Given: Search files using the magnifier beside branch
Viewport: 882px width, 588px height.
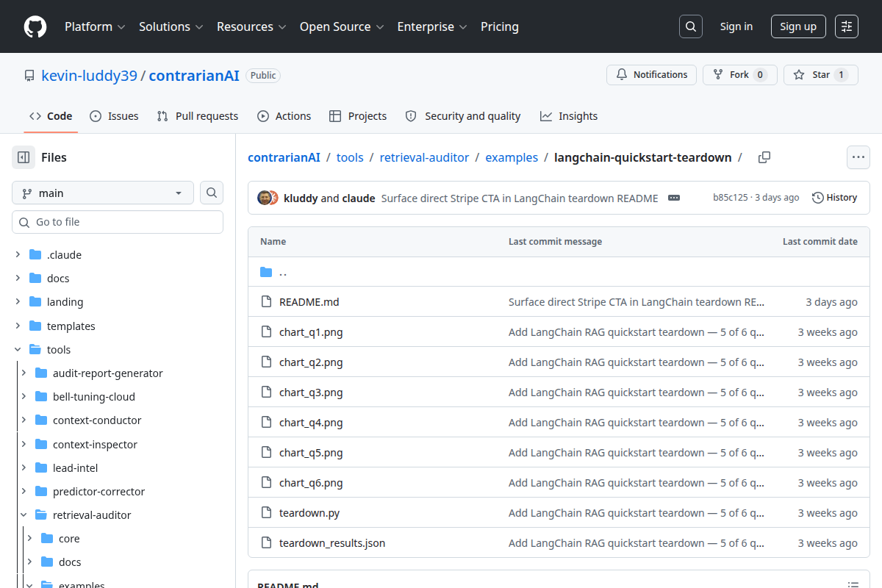Looking at the screenshot, I should tap(212, 193).
